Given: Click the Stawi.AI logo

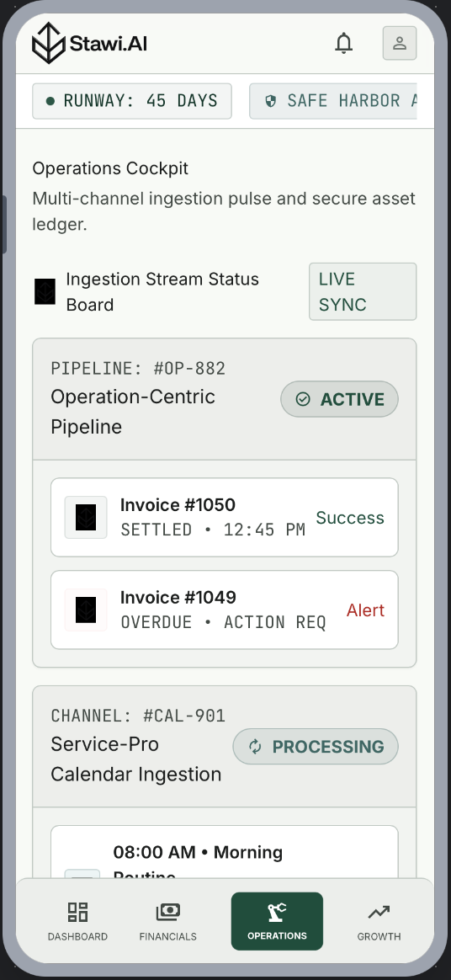Looking at the screenshot, I should click(x=89, y=43).
